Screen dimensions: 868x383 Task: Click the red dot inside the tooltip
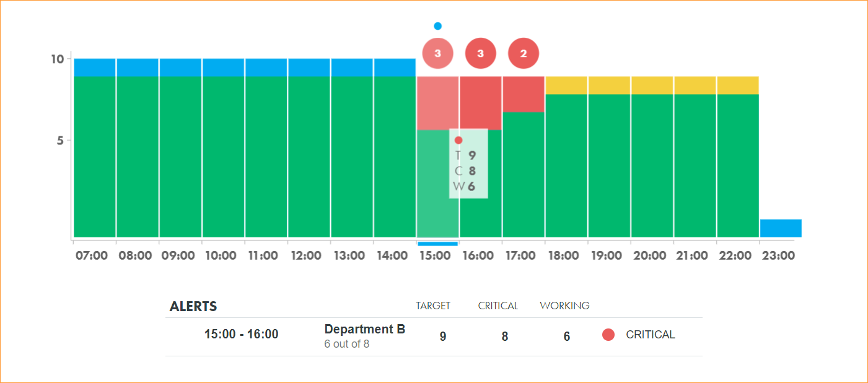tap(458, 140)
